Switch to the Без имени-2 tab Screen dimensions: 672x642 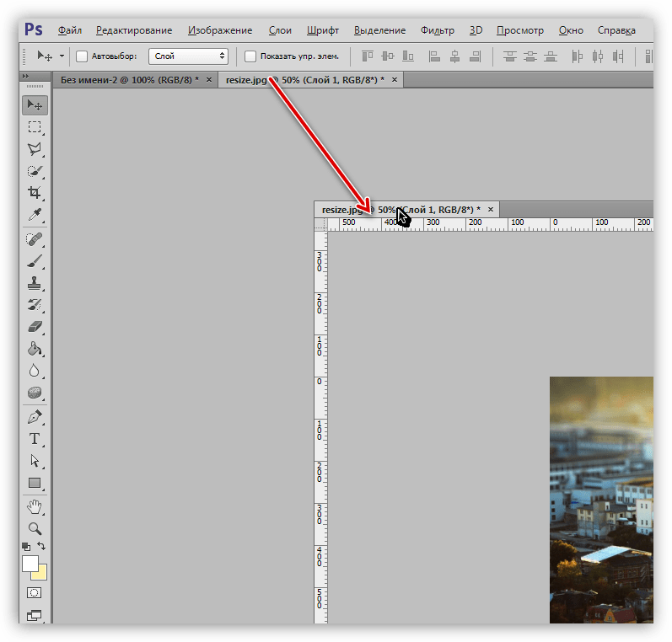tap(130, 80)
